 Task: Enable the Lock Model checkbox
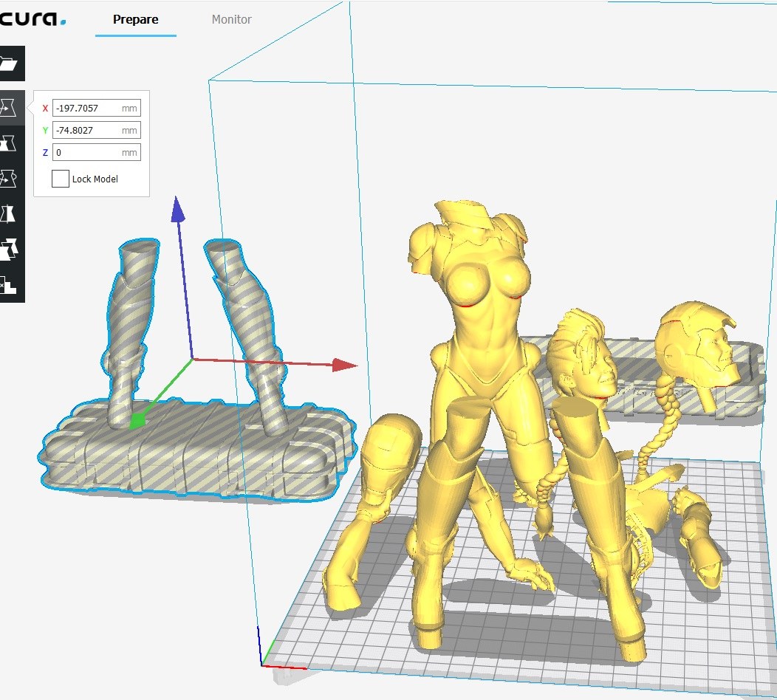(60, 179)
